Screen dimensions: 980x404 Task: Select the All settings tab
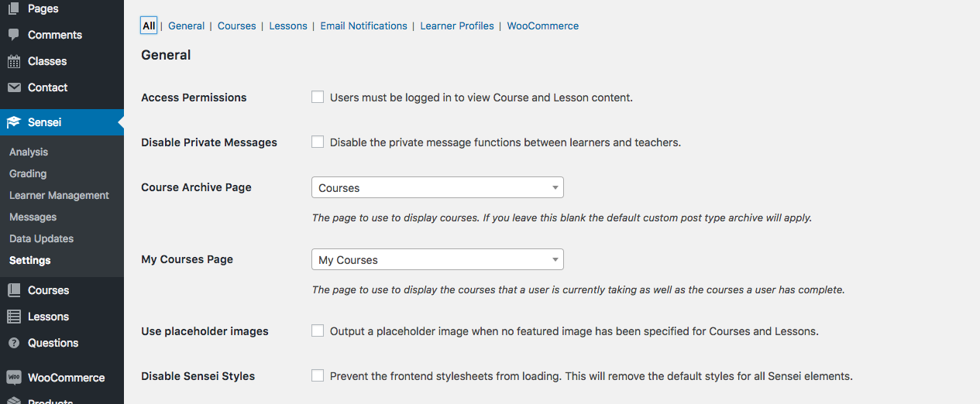[x=149, y=26]
